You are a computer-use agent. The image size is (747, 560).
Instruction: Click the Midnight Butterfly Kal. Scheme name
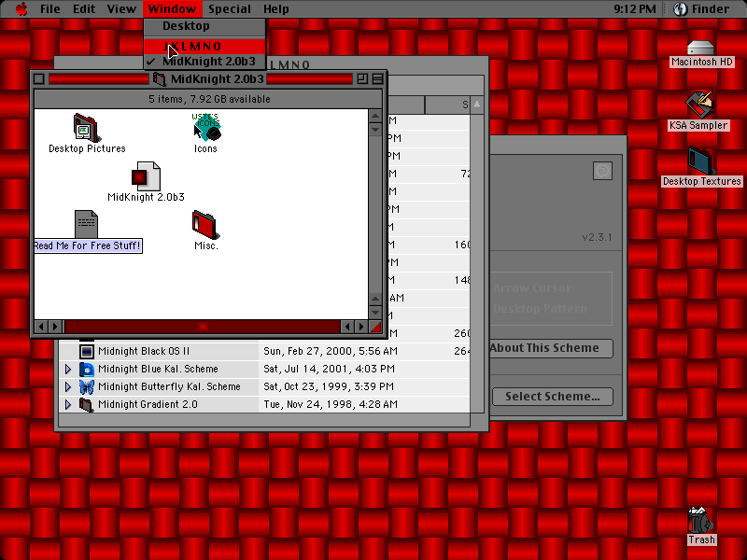click(169, 386)
